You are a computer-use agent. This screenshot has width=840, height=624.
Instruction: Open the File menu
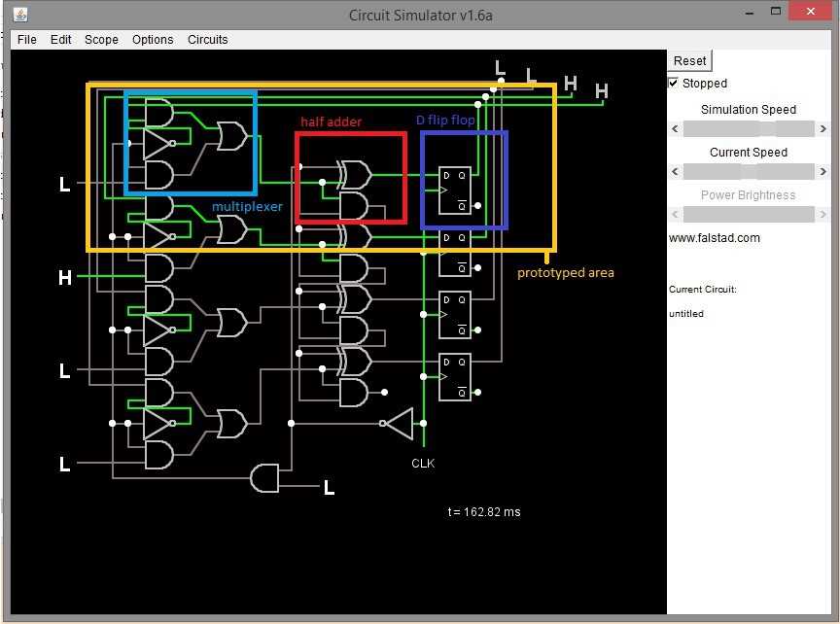point(27,40)
